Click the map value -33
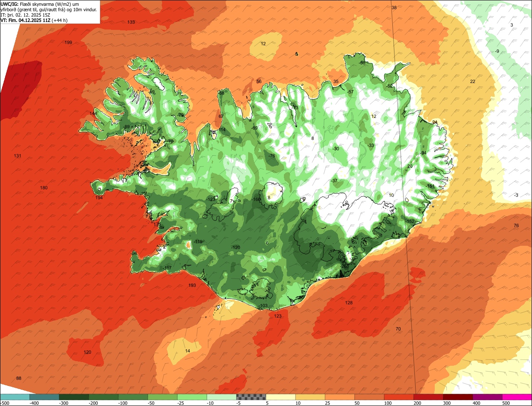Viewport: 532px width, 406px height. (371, 145)
